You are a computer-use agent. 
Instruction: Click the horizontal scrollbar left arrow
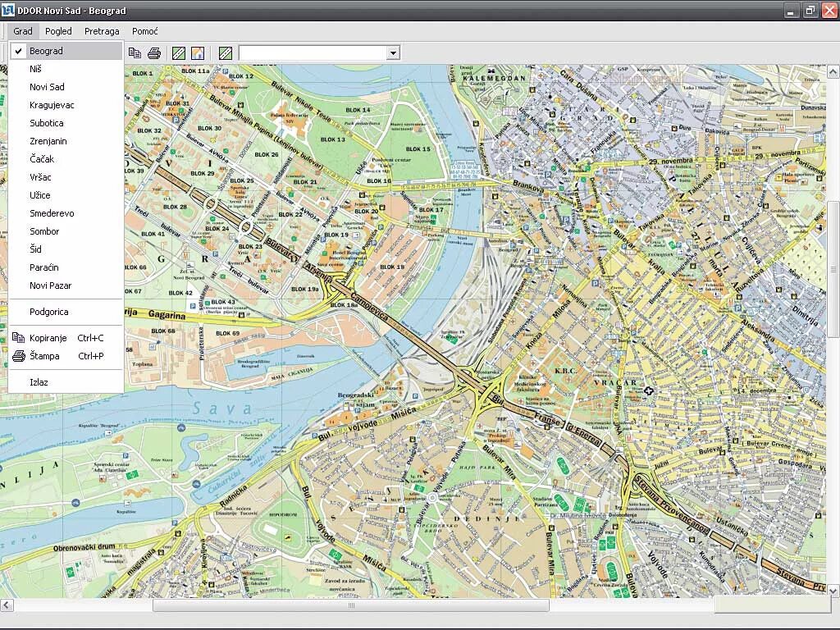(x=7, y=605)
